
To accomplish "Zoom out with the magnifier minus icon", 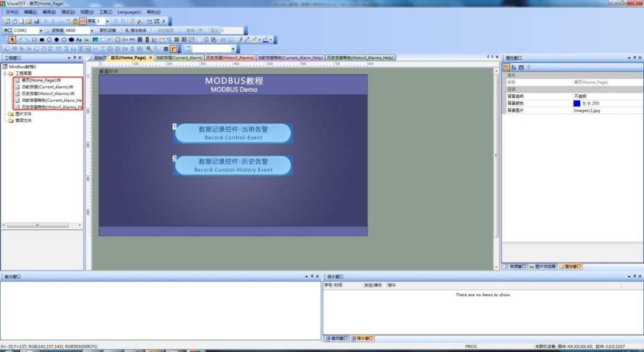I will [x=156, y=49].
